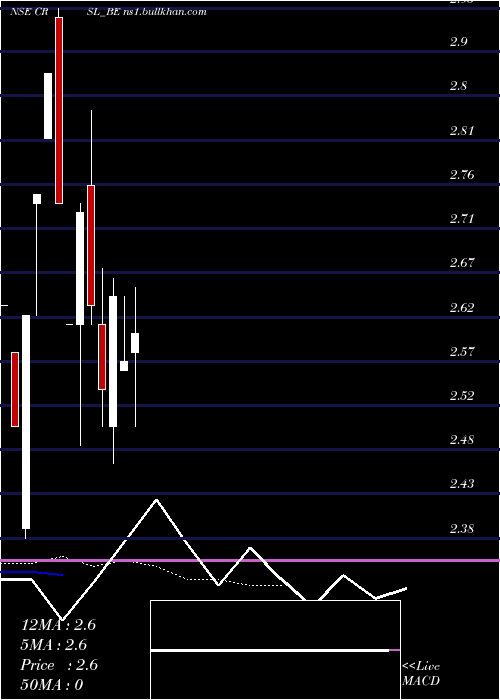This screenshot has width=500, height=700.
Task: Click the 2.43 price axis label
Action: point(461,483)
